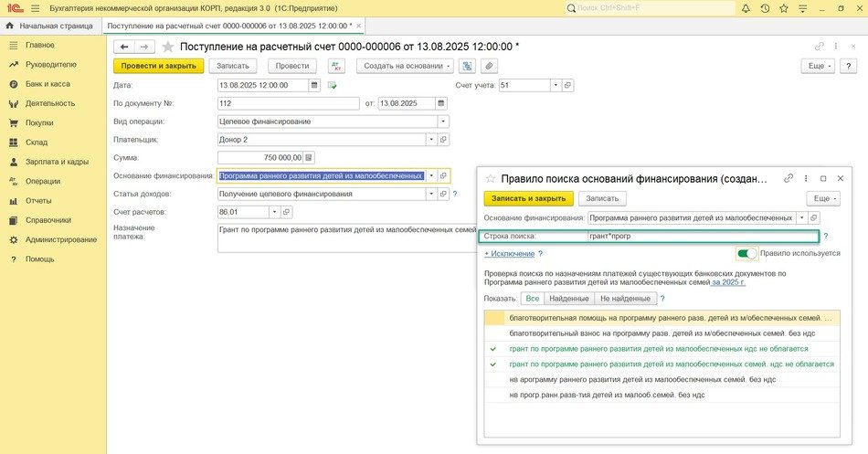Image resolution: width=868 pixels, height=454 pixels.
Task: Open notifications bell in the title bar
Action: (x=745, y=8)
